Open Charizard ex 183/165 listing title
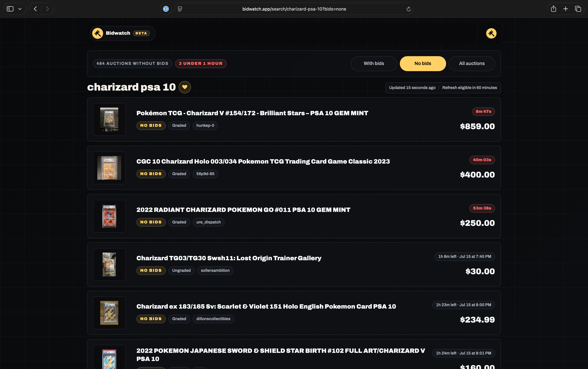Image resolution: width=588 pixels, height=369 pixels. click(266, 306)
